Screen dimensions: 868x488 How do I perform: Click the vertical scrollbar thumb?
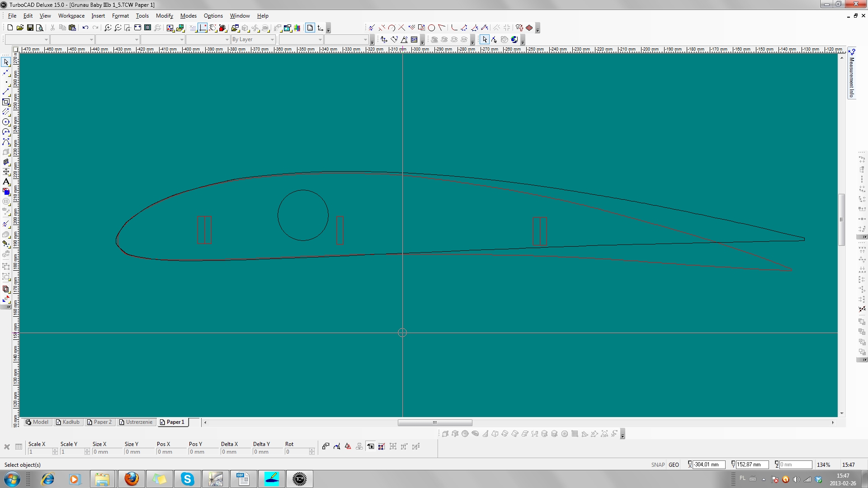(842, 220)
